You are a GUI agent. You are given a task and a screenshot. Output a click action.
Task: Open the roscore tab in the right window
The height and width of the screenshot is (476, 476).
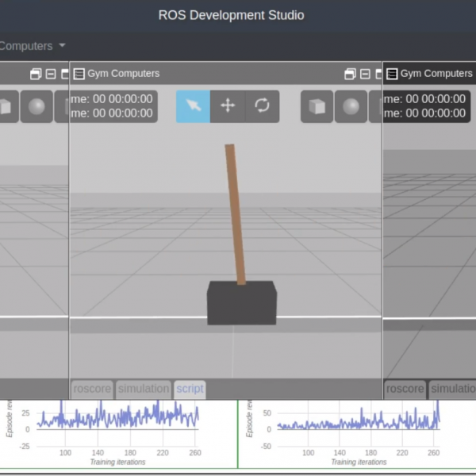click(405, 389)
